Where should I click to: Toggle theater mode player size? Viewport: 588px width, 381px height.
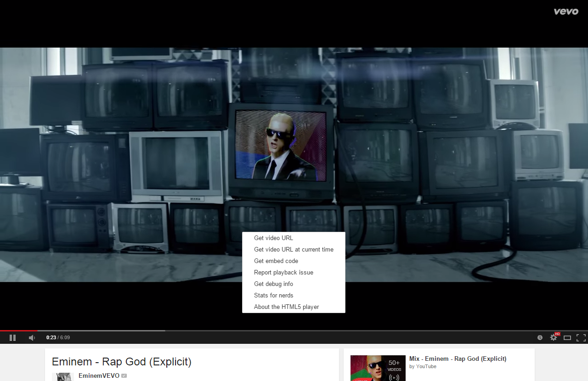pos(567,338)
